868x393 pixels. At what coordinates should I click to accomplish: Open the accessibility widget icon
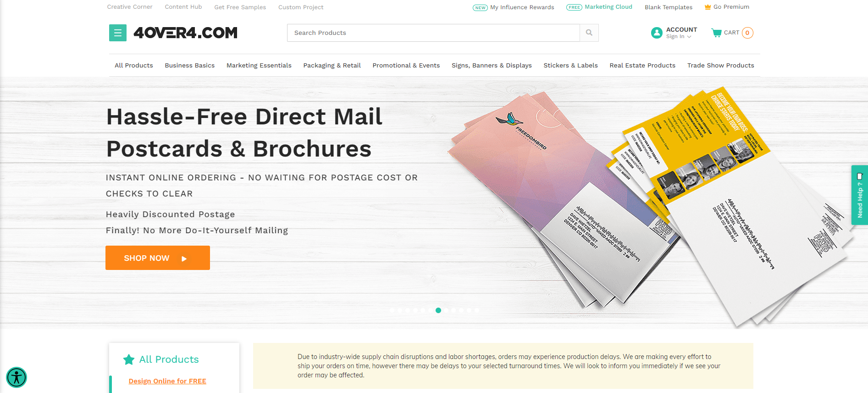pyautogui.click(x=17, y=377)
